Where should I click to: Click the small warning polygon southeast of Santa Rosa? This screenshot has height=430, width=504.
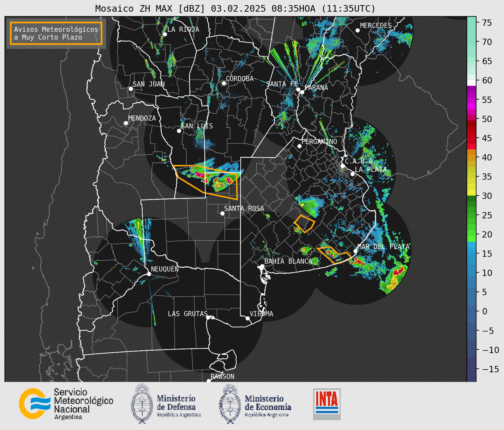[304, 224]
